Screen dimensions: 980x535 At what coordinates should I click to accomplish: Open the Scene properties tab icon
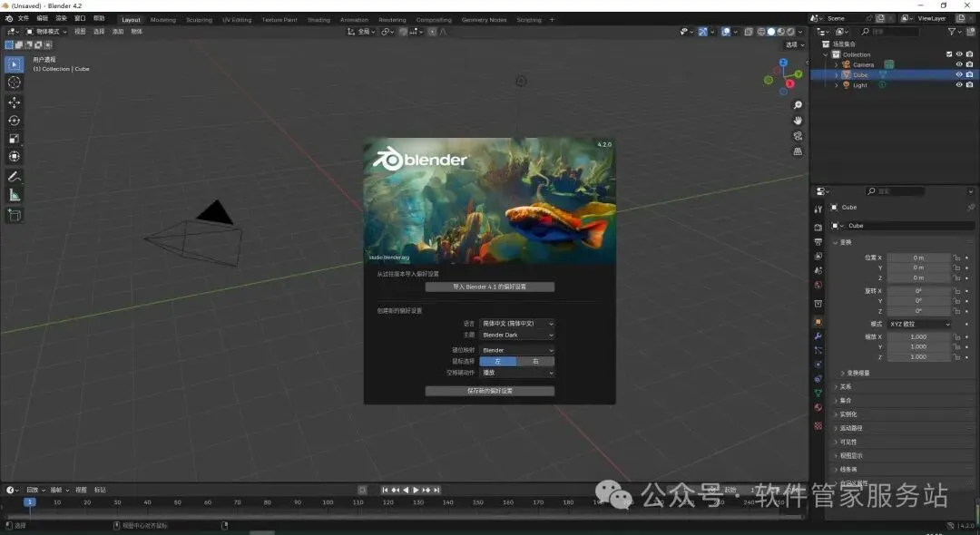click(x=818, y=270)
